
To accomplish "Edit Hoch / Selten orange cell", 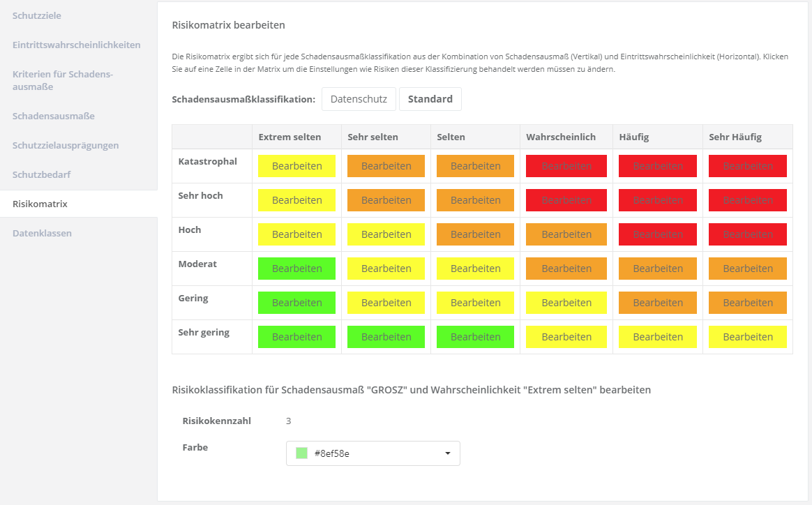I will pos(475,234).
